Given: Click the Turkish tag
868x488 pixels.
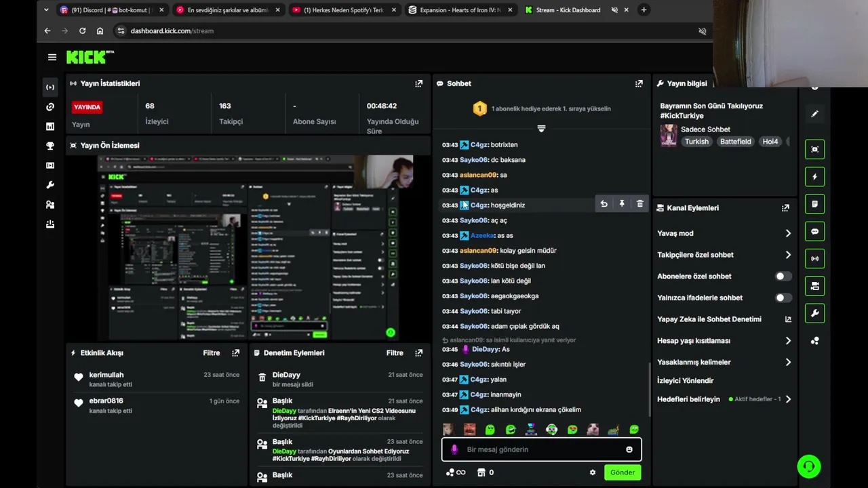Looking at the screenshot, I should pyautogui.click(x=696, y=142).
